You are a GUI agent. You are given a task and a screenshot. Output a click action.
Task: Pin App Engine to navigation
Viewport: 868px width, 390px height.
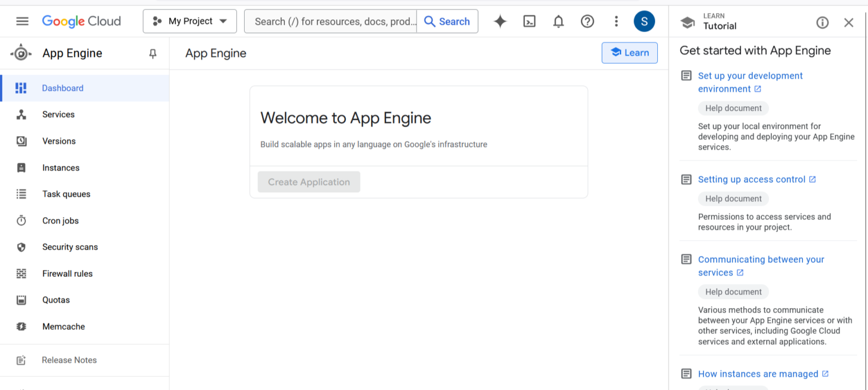[x=152, y=53]
